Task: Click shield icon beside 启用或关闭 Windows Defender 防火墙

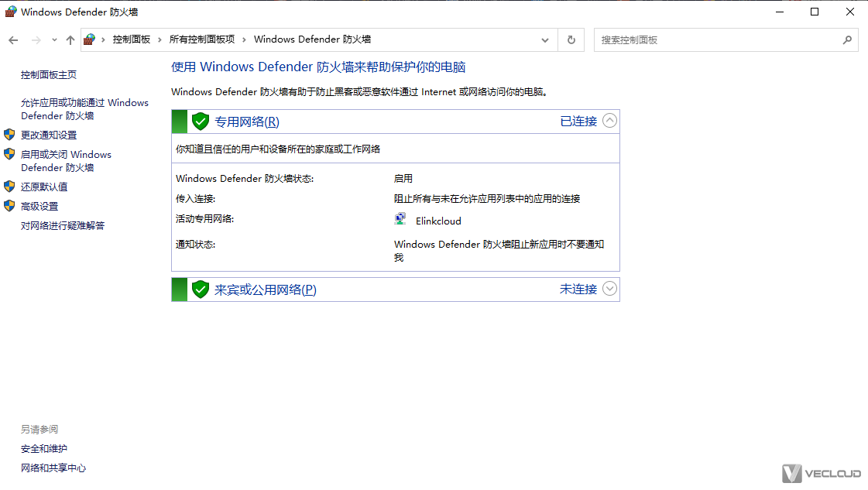Action: tap(9, 154)
